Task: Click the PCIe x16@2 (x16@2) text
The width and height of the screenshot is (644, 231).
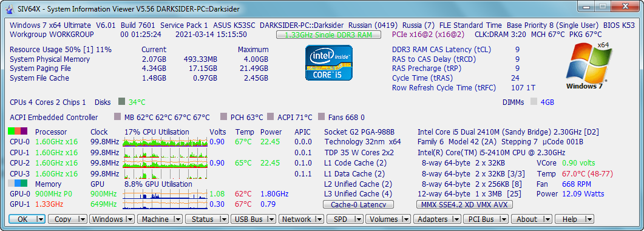Action: (429, 35)
